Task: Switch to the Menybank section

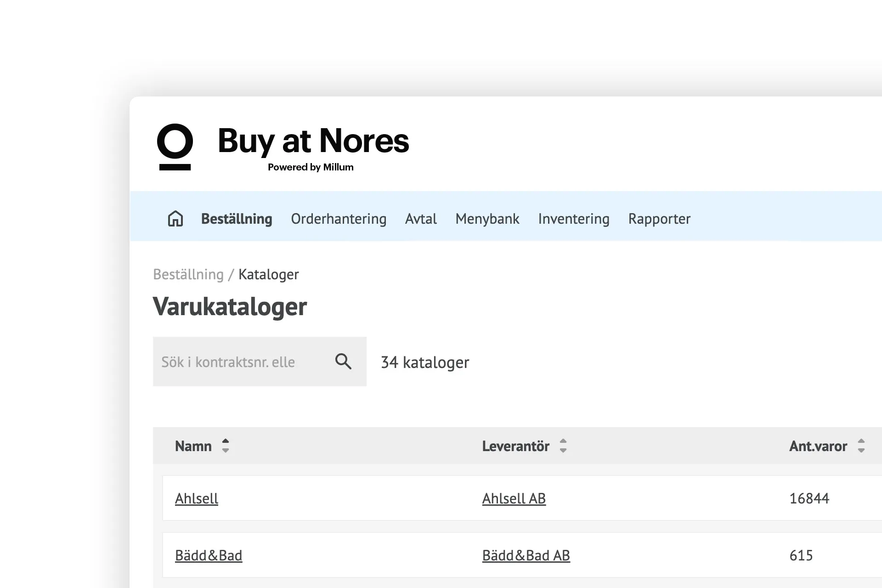Action: [x=487, y=219]
